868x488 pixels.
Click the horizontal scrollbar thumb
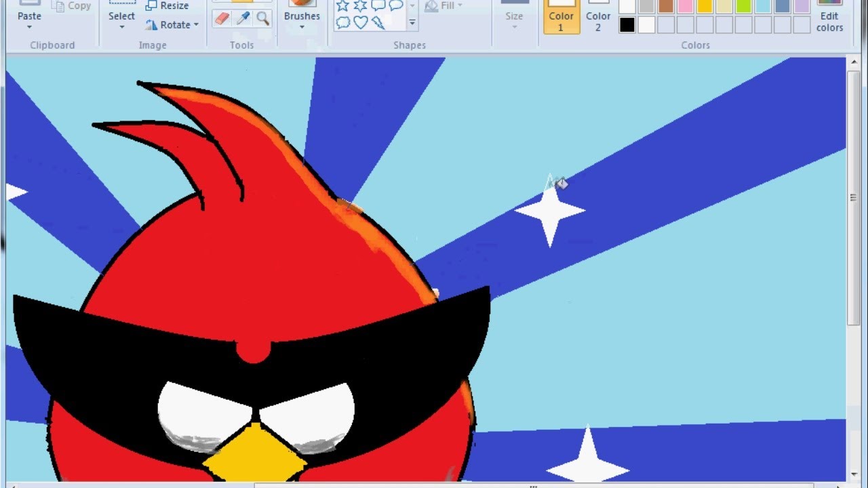(534, 485)
